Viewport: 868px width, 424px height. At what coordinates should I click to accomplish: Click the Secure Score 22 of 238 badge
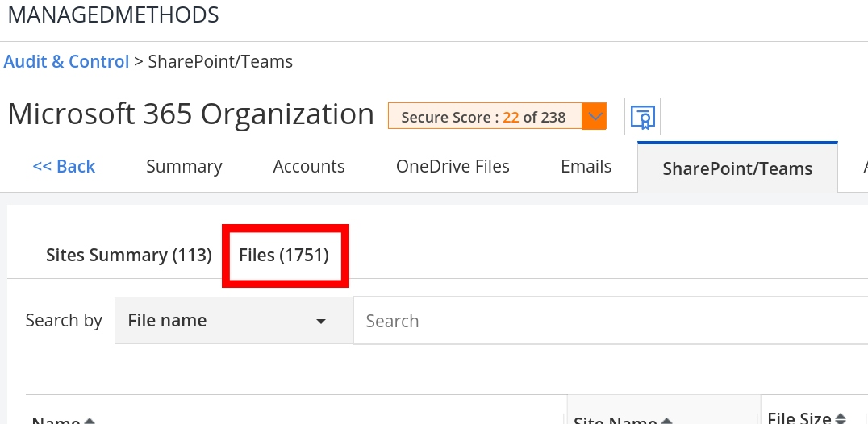pos(484,117)
